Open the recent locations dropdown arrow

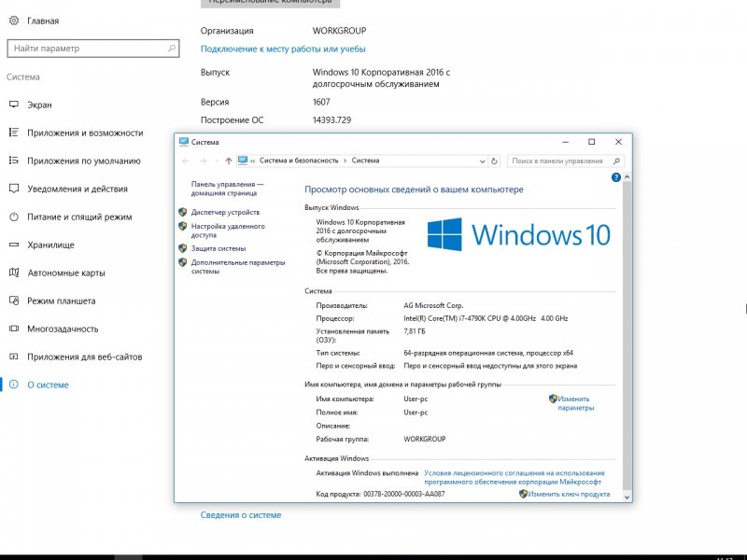pos(217,161)
